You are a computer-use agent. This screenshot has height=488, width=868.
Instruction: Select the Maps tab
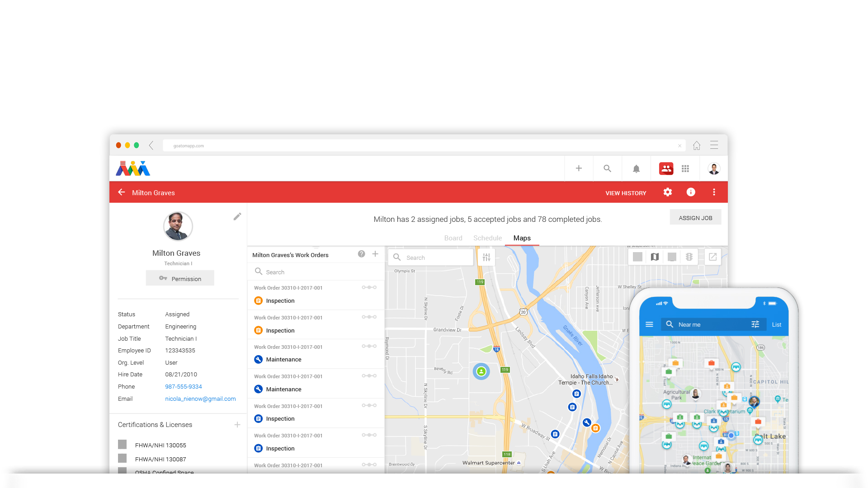(522, 238)
